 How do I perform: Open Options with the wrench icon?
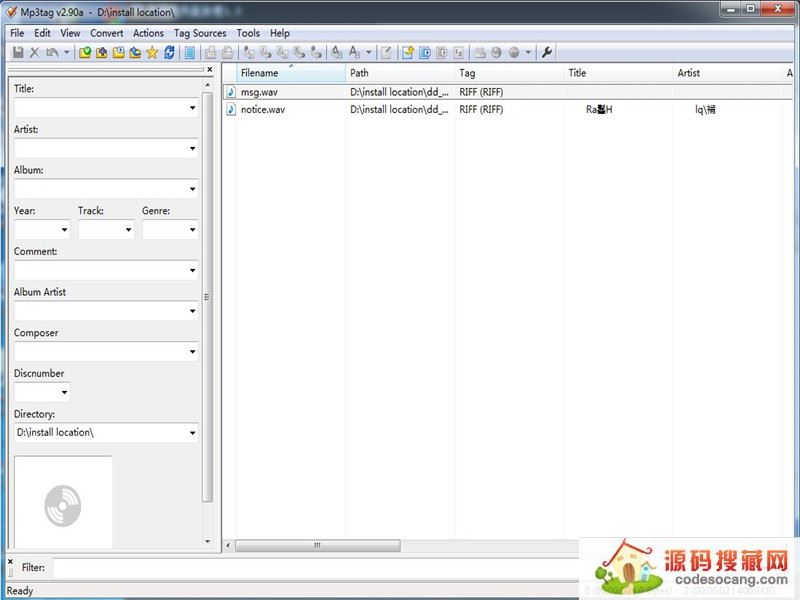pos(547,52)
